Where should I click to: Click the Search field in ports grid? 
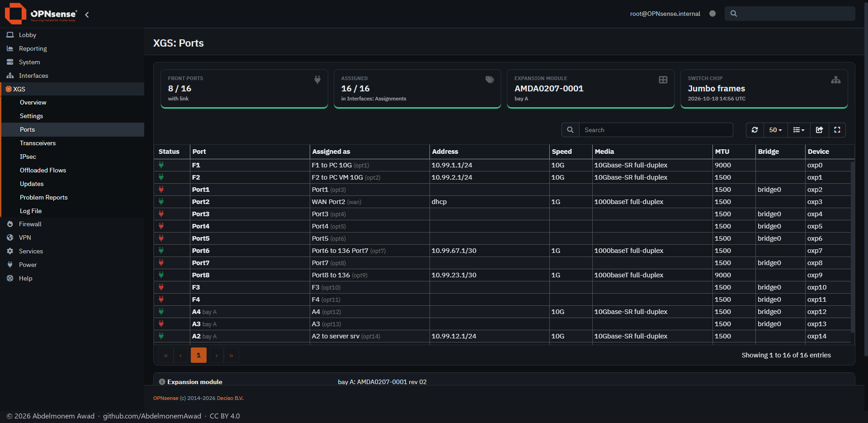coord(656,130)
